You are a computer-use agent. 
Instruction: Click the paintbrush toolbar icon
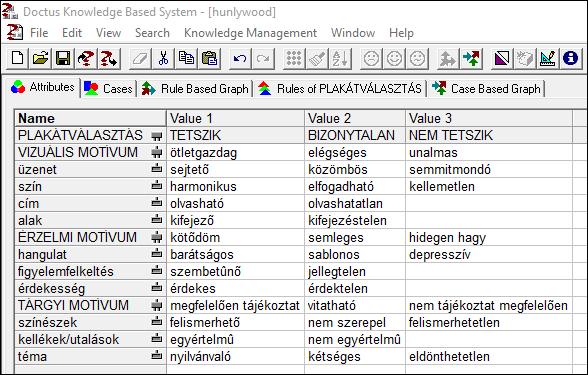click(317, 58)
